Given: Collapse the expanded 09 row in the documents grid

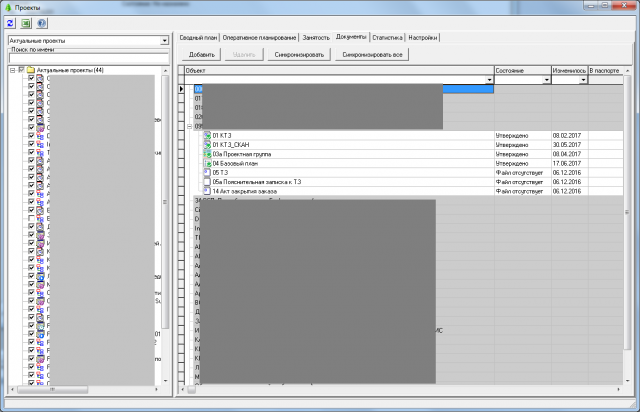Looking at the screenshot, I should pyautogui.click(x=189, y=126).
